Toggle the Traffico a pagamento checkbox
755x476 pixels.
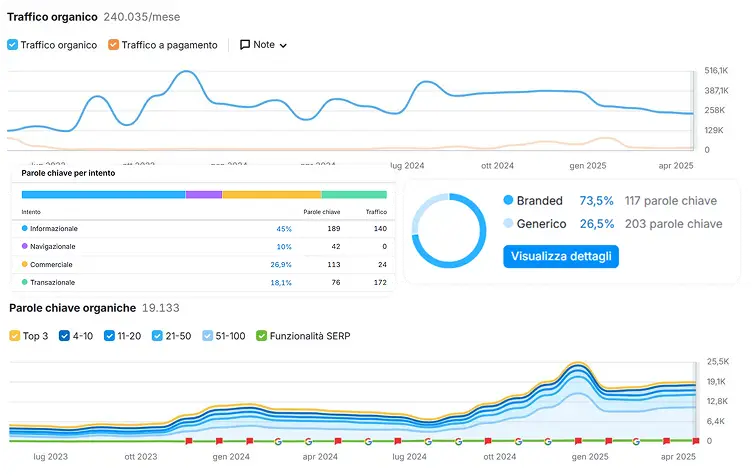point(113,45)
